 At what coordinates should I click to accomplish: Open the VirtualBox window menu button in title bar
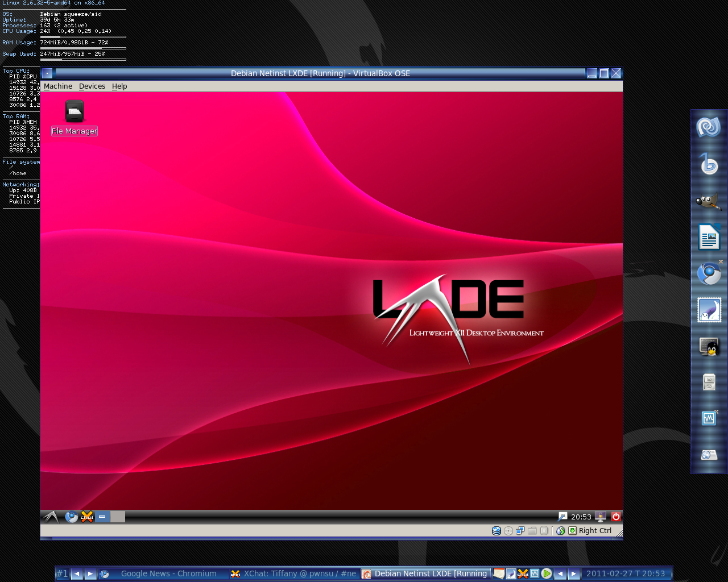[47, 73]
